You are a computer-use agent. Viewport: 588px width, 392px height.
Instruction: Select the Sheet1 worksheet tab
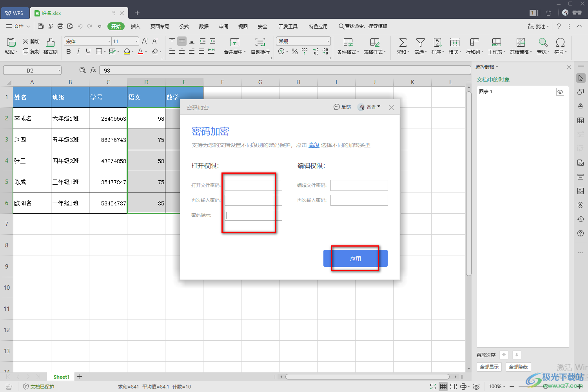point(61,377)
